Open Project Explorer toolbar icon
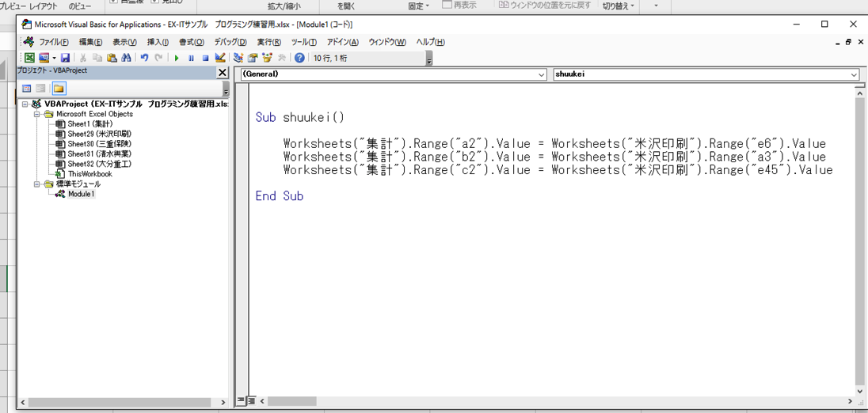Viewport: 868px width, 413px height. pos(238,58)
